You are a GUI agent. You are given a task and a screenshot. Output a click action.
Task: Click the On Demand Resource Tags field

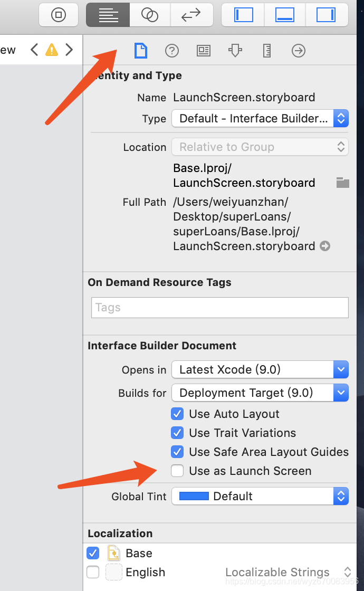click(x=219, y=308)
